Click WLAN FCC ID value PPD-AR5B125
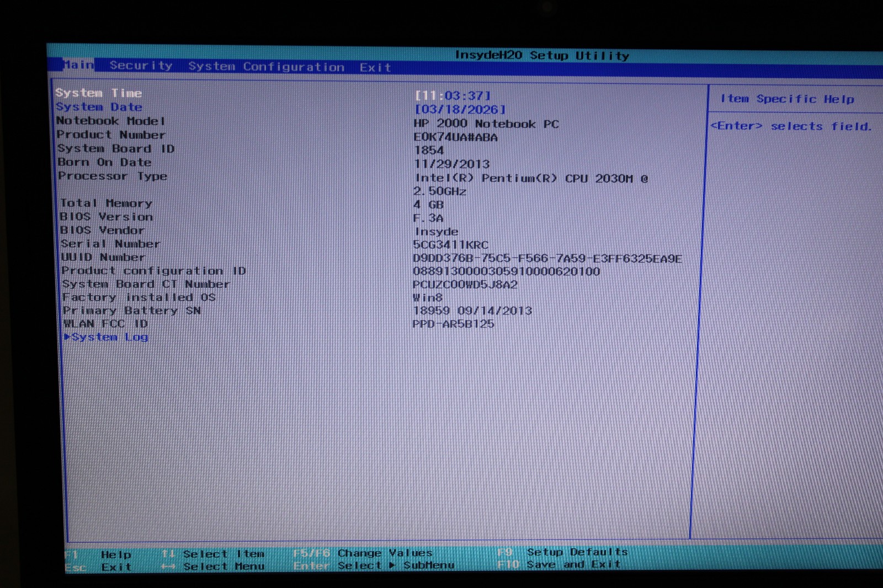The image size is (883, 588). click(x=453, y=324)
